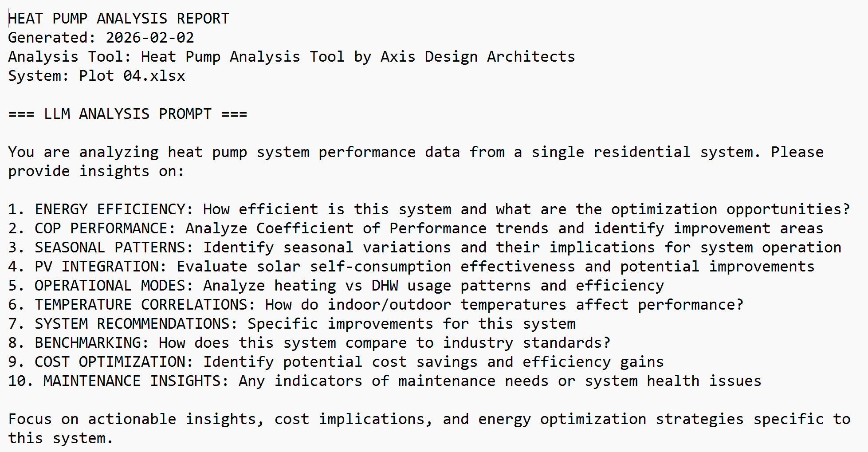Place cursor in "provide insights on:" line
This screenshot has height=452, width=868.
(x=96, y=171)
